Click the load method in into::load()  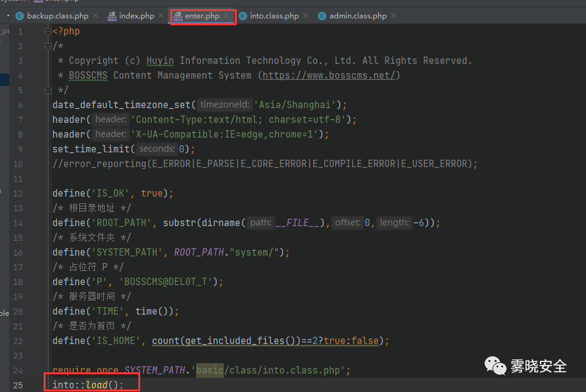point(97,385)
